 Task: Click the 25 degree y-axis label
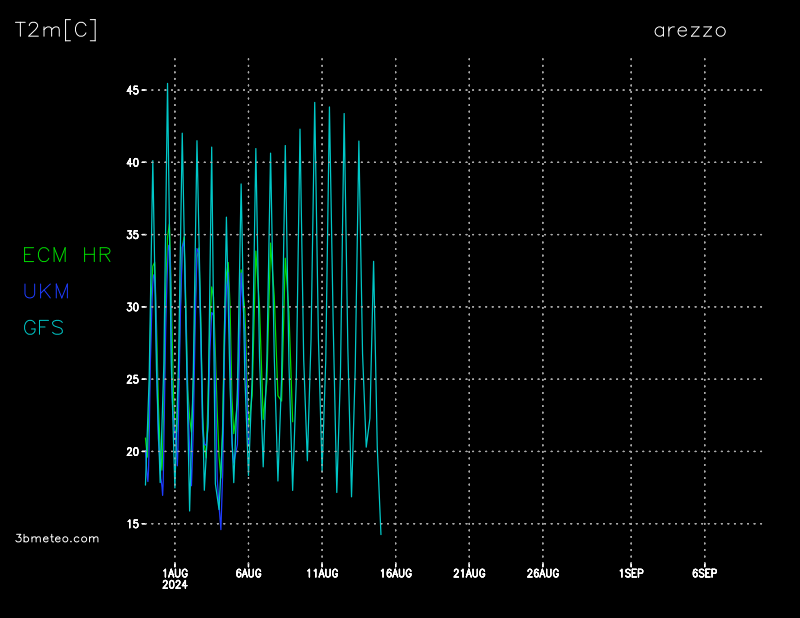(x=133, y=379)
